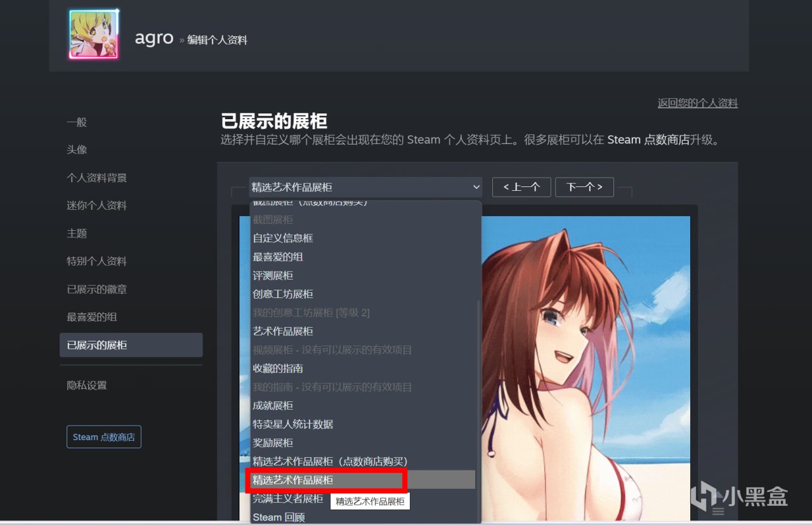Open the 一般 settings section
The image size is (812, 525).
point(77,122)
